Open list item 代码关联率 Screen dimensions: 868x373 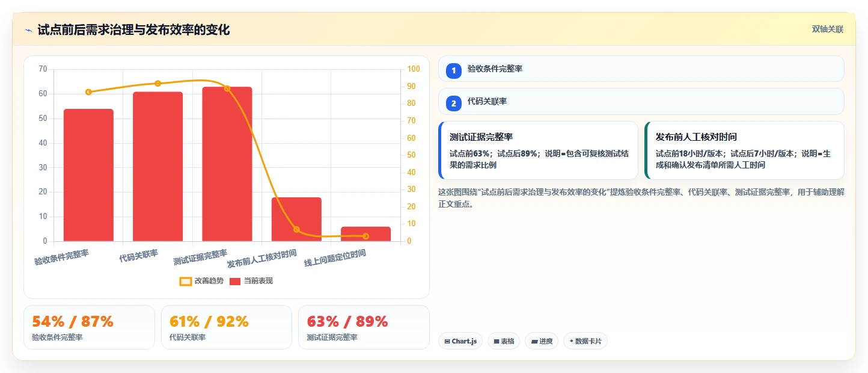(641, 101)
